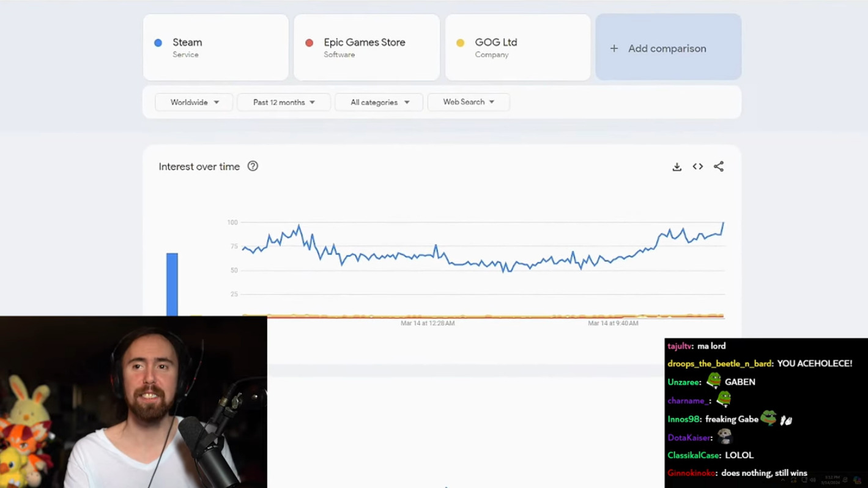
Task: Click the blue dot beside Steam
Action: pos(158,43)
